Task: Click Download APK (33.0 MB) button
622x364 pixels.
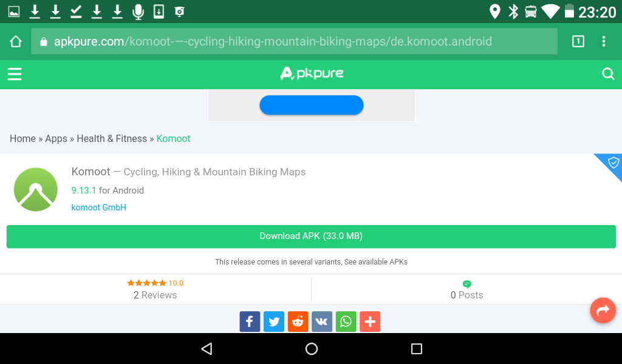Action: tap(311, 237)
